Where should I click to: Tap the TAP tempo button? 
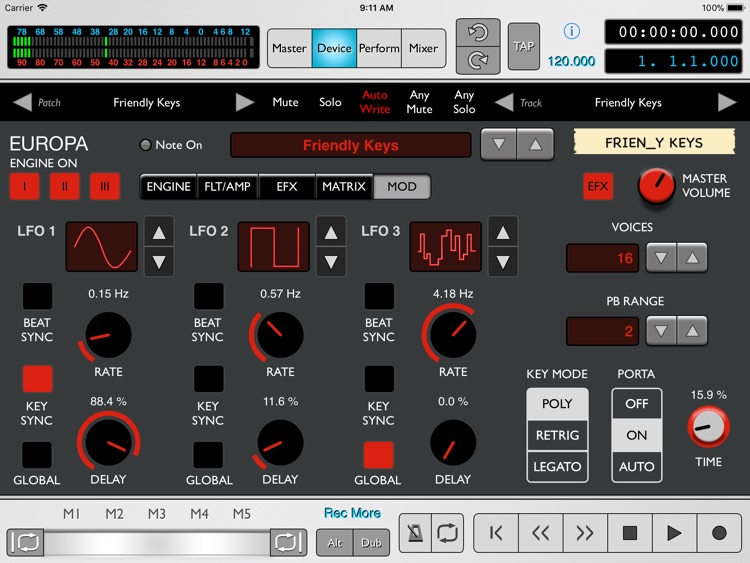point(524,46)
